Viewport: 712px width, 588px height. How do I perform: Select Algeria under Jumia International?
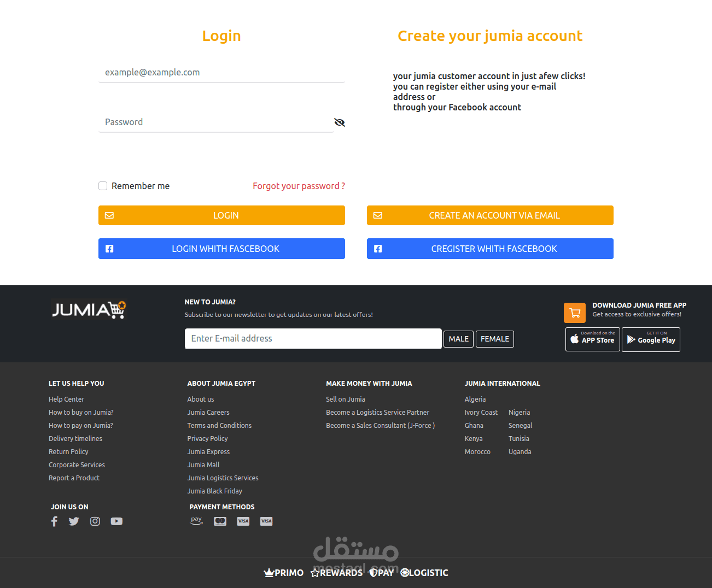point(475,399)
